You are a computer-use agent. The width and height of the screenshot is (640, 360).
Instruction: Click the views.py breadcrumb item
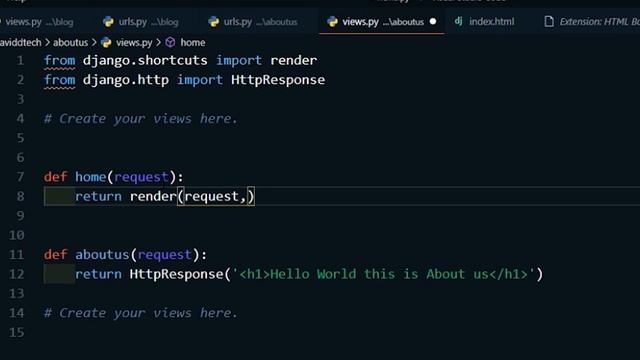point(134,42)
